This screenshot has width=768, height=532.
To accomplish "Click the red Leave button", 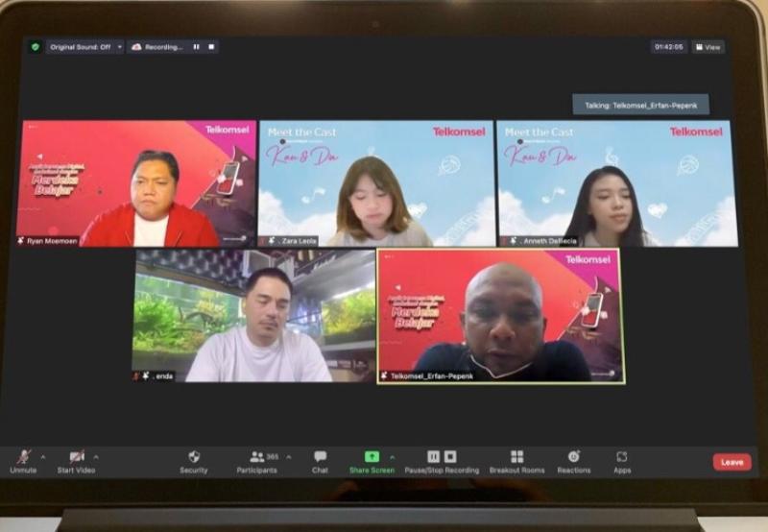I will point(732,462).
